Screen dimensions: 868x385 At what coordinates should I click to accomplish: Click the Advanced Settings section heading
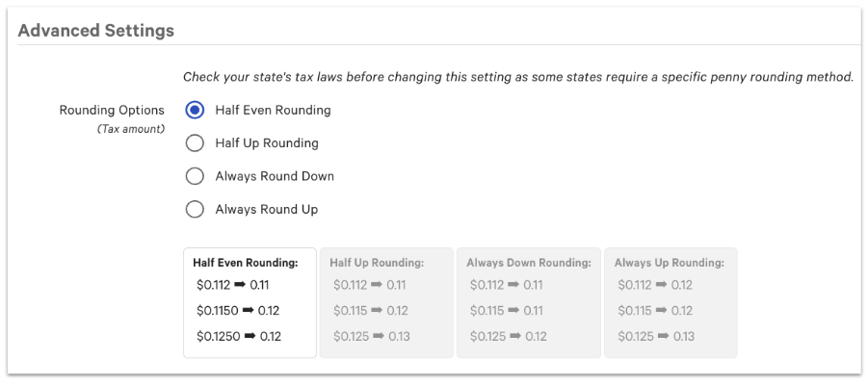[96, 31]
